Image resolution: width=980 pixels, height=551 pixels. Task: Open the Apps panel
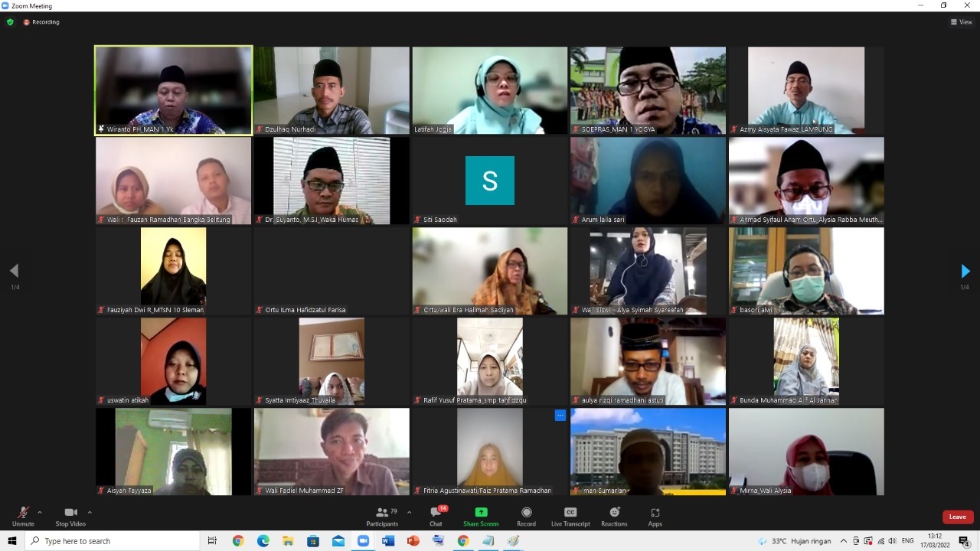(x=655, y=516)
